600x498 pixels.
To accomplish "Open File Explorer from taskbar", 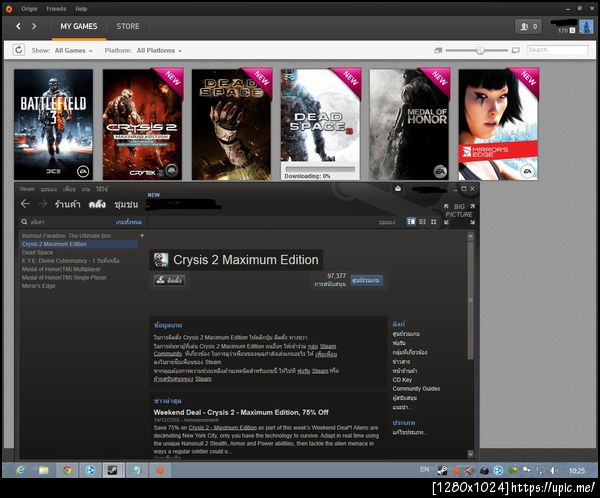I will 43,470.
